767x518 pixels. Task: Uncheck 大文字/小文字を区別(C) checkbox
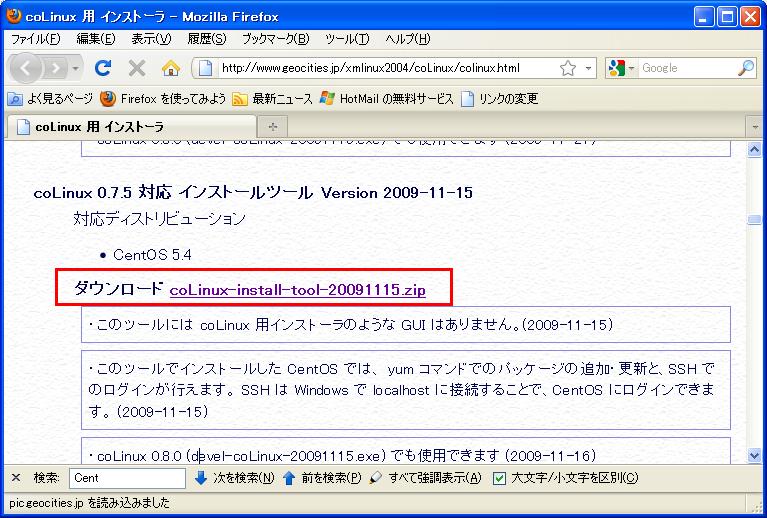499,478
